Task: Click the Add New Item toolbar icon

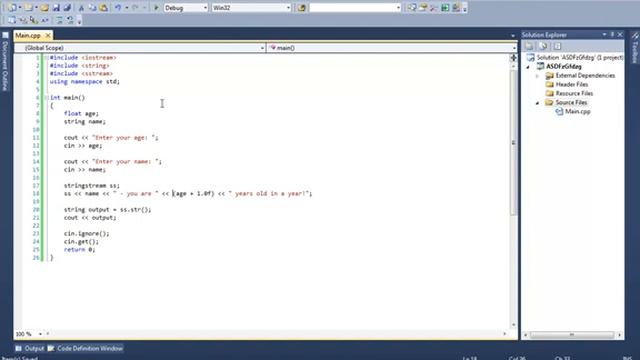Action: 29,8
